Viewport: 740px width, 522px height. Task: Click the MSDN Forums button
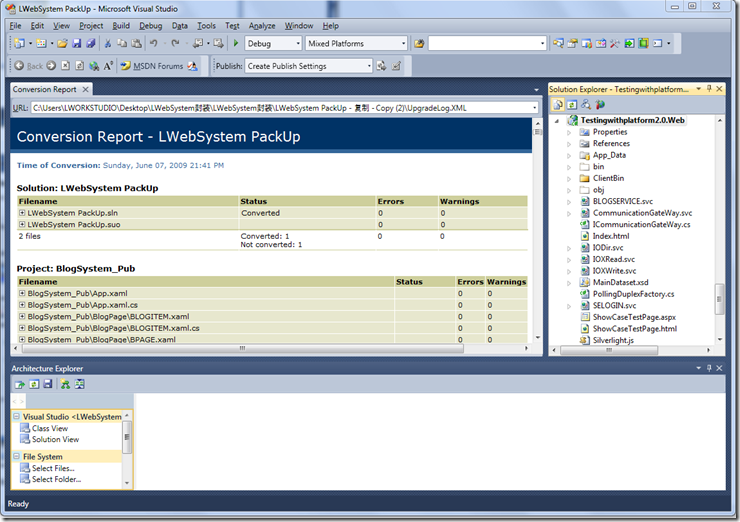[152, 66]
